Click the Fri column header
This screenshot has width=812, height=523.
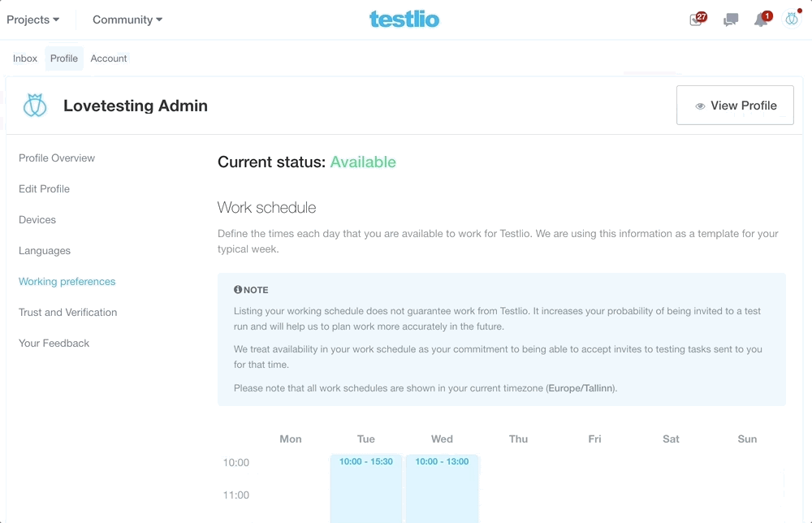click(x=594, y=439)
